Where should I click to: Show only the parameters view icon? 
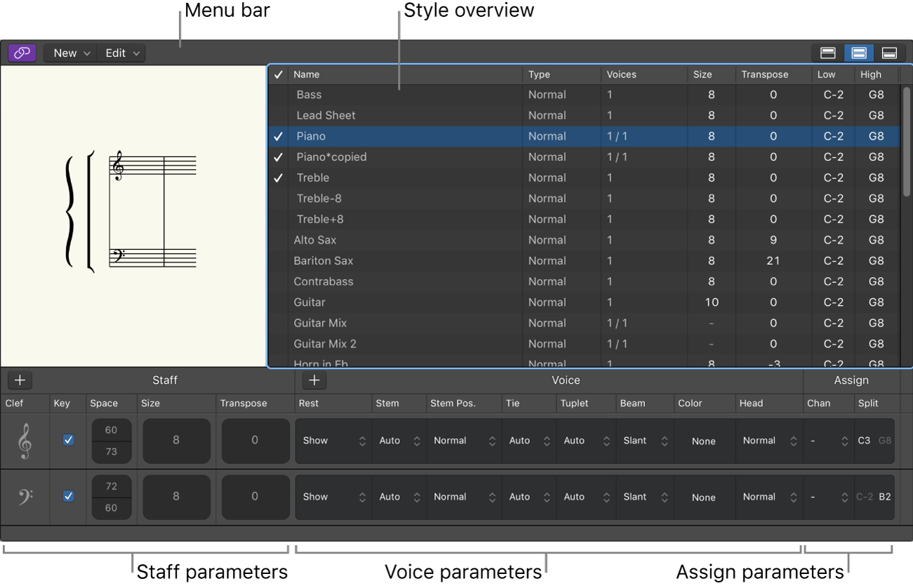click(889, 53)
